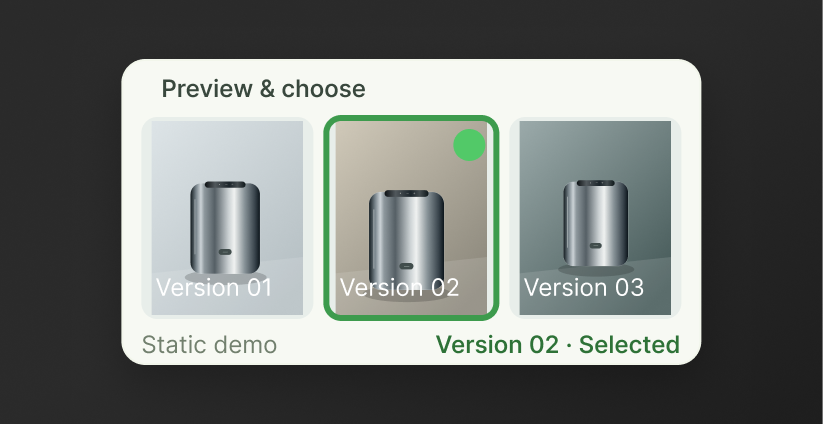Click the green selected indicator dot
The height and width of the screenshot is (424, 823).
click(x=469, y=145)
